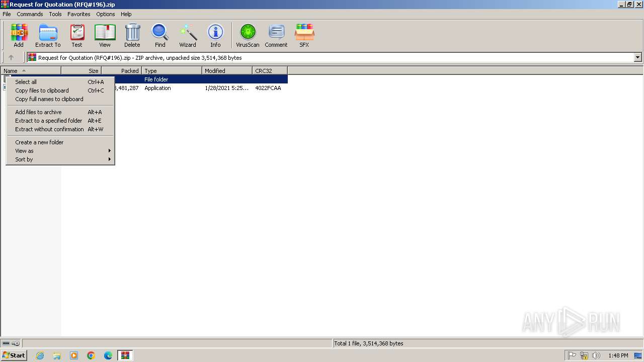Click Show desktop button on taskbar
644x362 pixels.
tap(638, 355)
